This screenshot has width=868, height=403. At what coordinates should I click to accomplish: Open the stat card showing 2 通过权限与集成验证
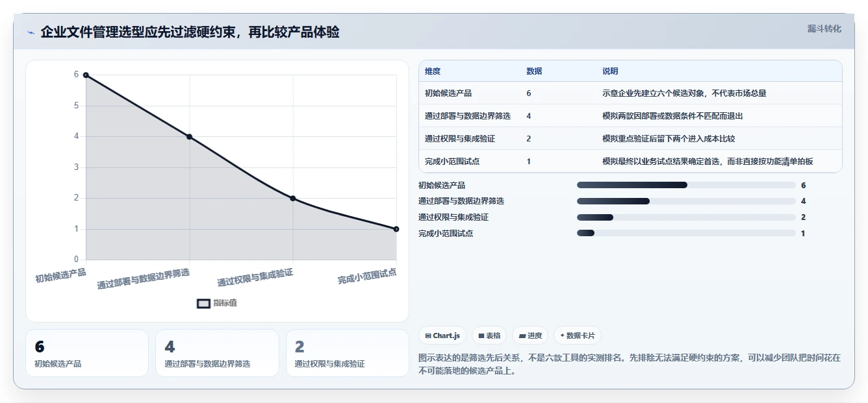click(348, 353)
